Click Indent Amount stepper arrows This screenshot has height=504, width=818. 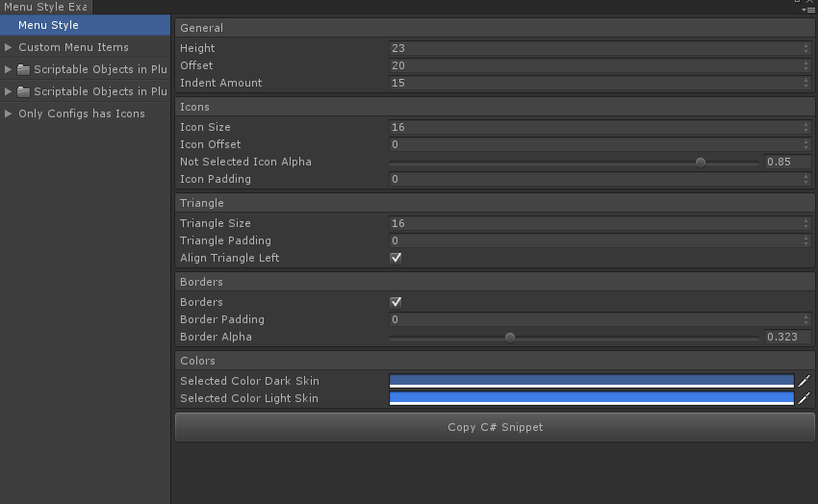tap(806, 83)
